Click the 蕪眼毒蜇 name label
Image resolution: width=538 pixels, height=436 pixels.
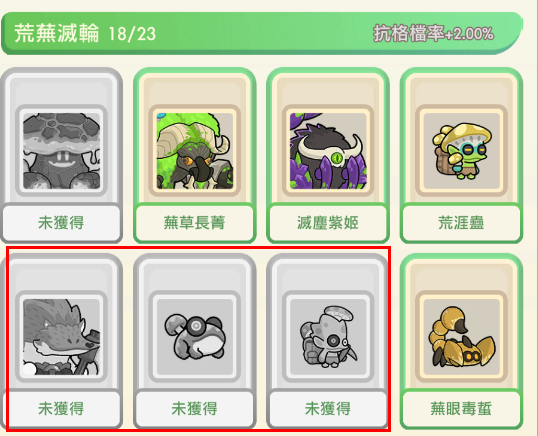pos(461,409)
